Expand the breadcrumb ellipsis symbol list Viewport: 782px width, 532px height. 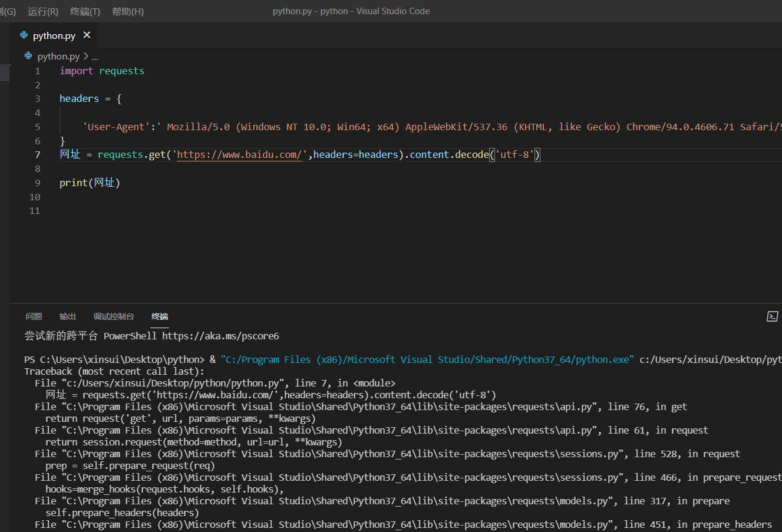(x=95, y=57)
